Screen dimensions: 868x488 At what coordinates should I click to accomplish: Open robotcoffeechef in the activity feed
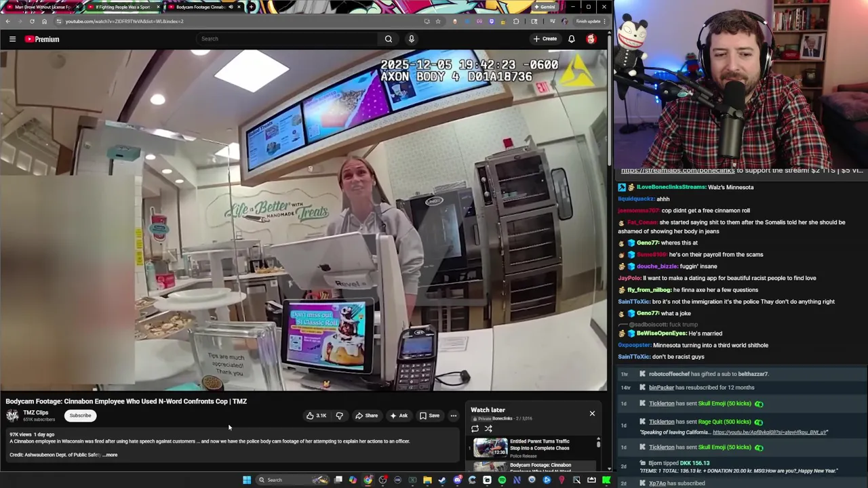click(x=669, y=374)
